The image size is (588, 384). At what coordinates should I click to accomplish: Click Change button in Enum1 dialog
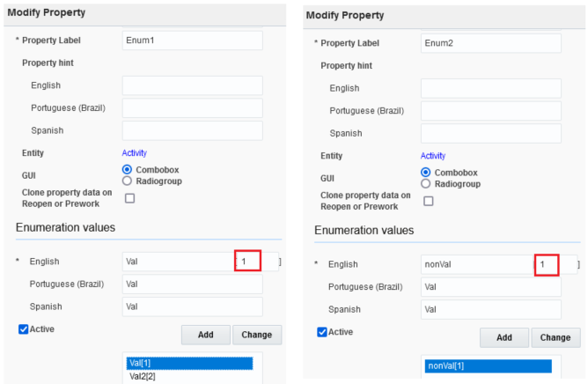[257, 335]
